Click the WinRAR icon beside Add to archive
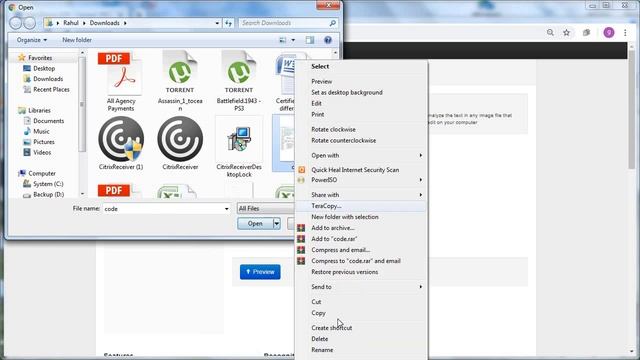The height and width of the screenshot is (360, 640). point(301,228)
